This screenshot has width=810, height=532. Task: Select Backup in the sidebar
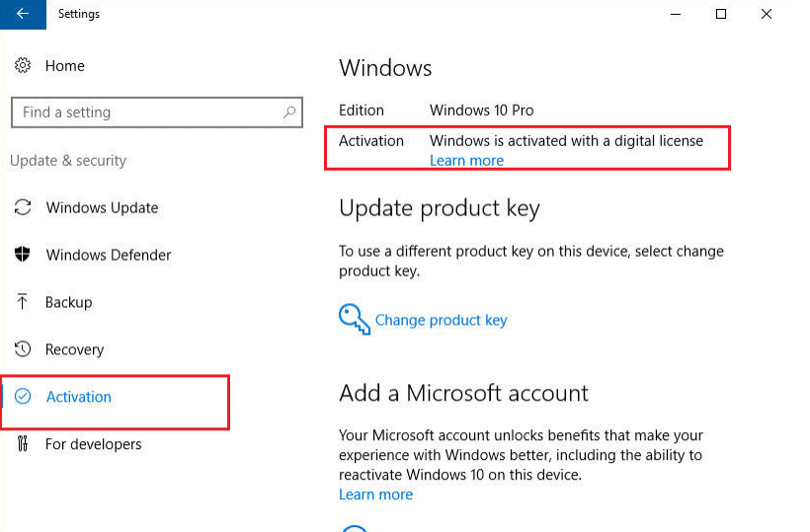[x=68, y=302]
